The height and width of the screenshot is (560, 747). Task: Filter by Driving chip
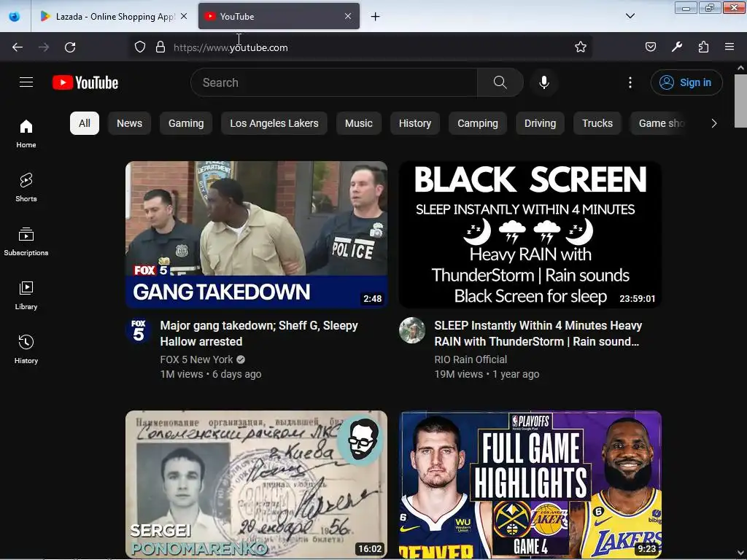point(540,123)
